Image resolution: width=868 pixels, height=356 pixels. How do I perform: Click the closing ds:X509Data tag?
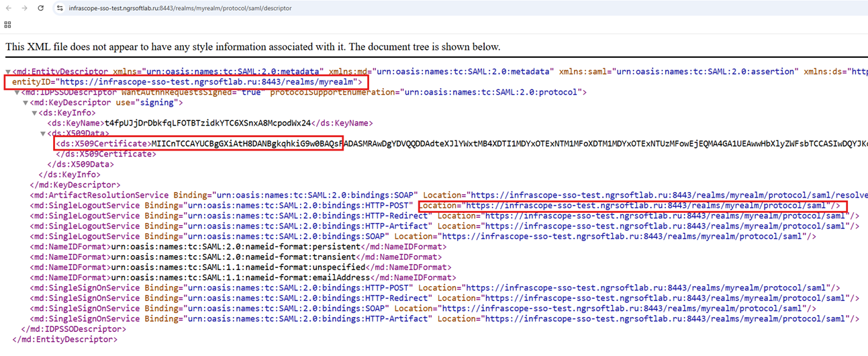(x=80, y=164)
